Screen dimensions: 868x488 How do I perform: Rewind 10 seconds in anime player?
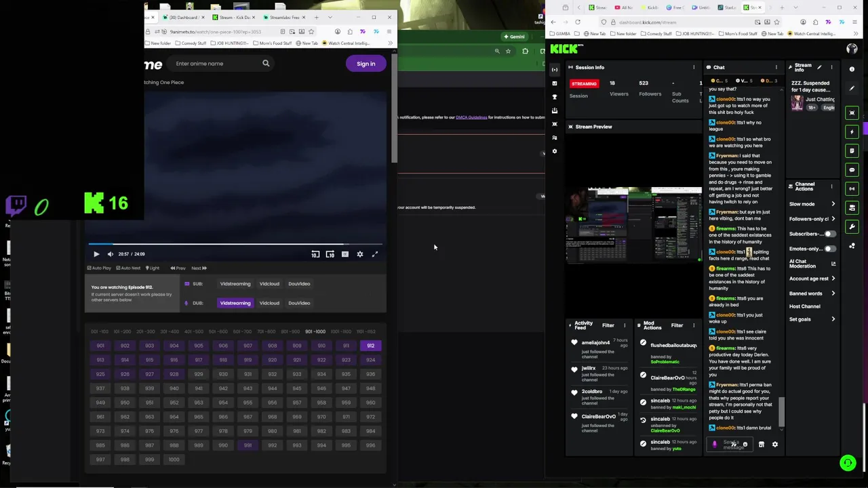[315, 254]
